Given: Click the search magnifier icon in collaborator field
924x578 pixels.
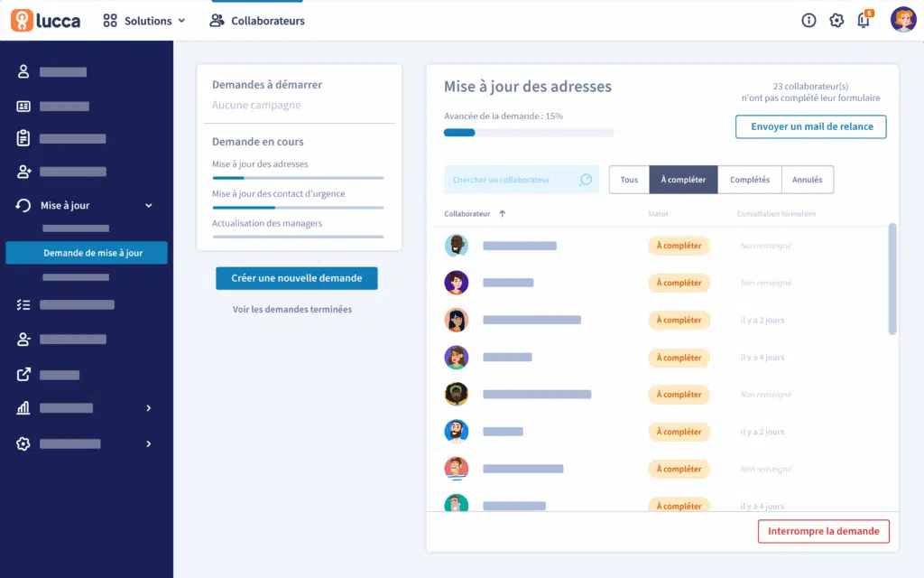Looking at the screenshot, I should point(586,180).
